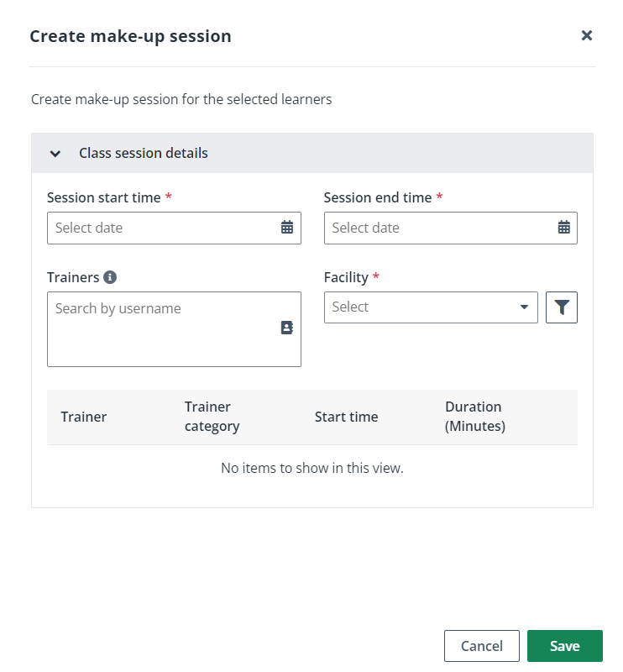This screenshot has height=672, width=623.
Task: Collapse section using the chevron arrow
Action: pos(55,154)
